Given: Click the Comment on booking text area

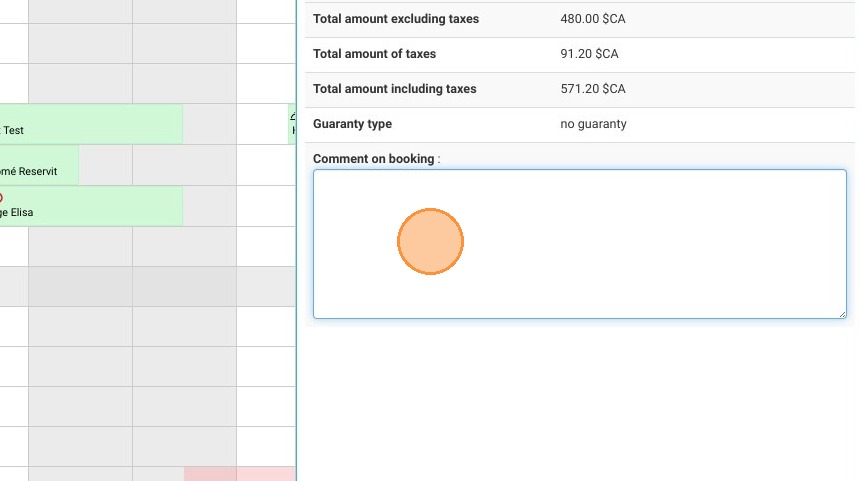Looking at the screenshot, I should point(580,244).
